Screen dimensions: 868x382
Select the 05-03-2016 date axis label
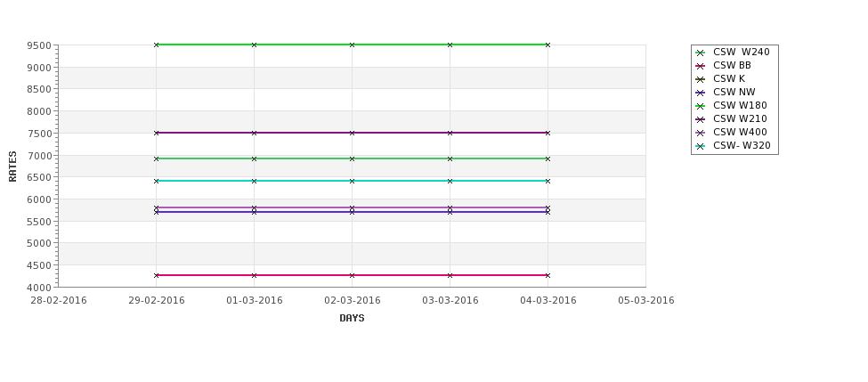pyautogui.click(x=646, y=300)
